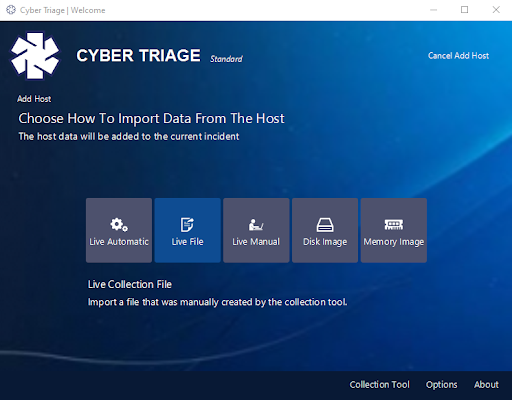Pick the Live Manual label
The image size is (512, 400).
pyautogui.click(x=256, y=242)
